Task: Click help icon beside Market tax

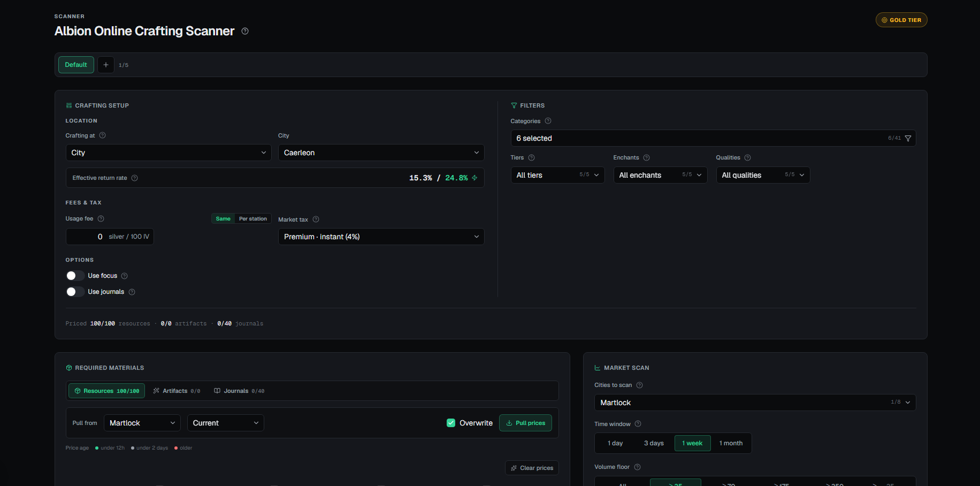Action: click(316, 219)
